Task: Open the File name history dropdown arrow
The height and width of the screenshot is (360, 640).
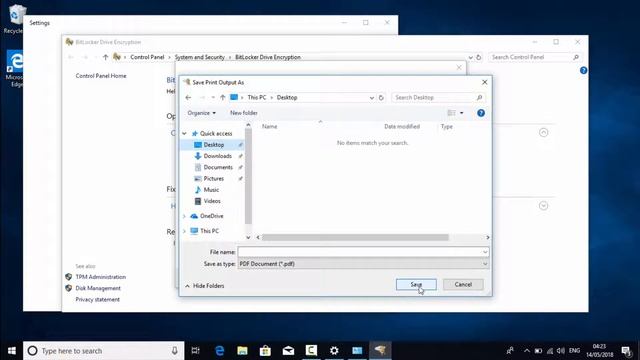Action: (485, 252)
